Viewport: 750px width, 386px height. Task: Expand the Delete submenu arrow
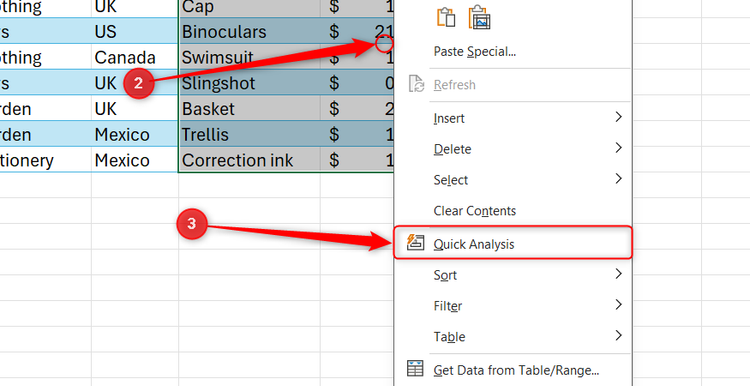618,147
